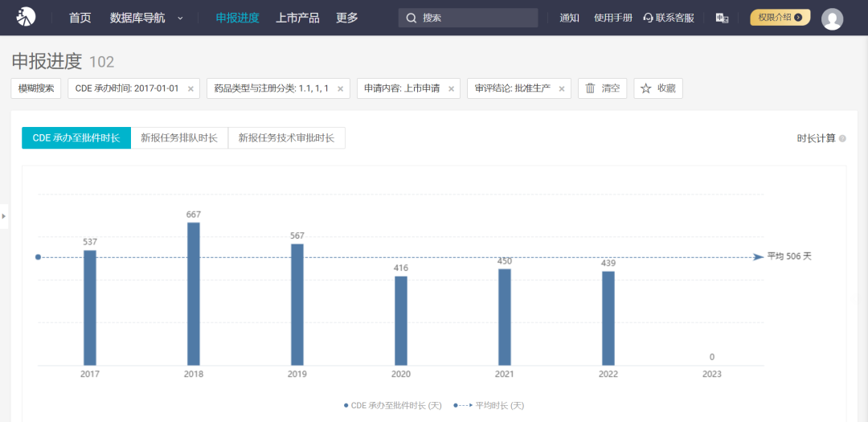Go to 申报进度 section
The width and height of the screenshot is (868, 422).
[237, 18]
